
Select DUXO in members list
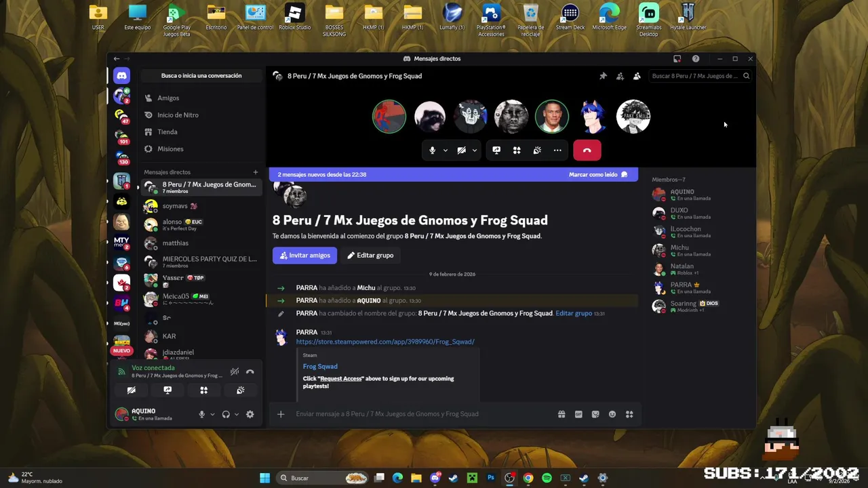coord(698,213)
